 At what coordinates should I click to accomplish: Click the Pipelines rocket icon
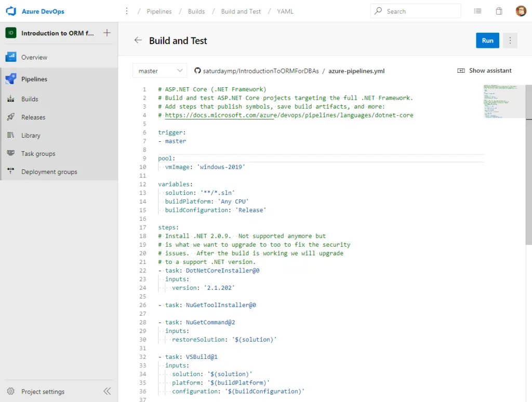pyautogui.click(x=11, y=79)
